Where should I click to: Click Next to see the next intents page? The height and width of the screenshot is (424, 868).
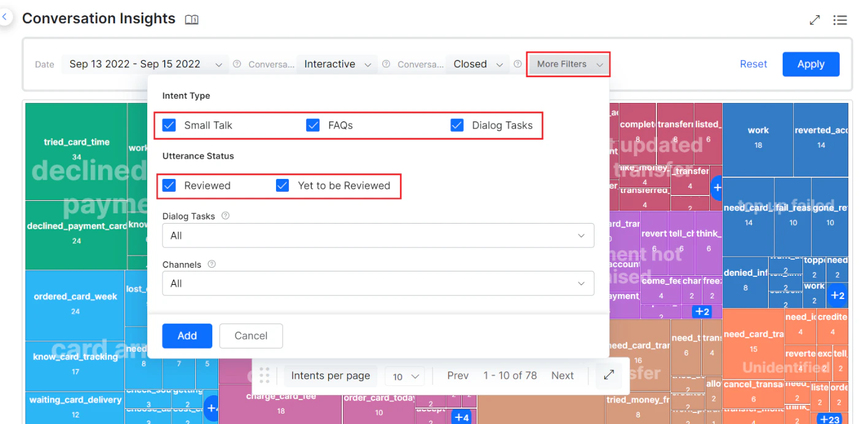point(562,375)
